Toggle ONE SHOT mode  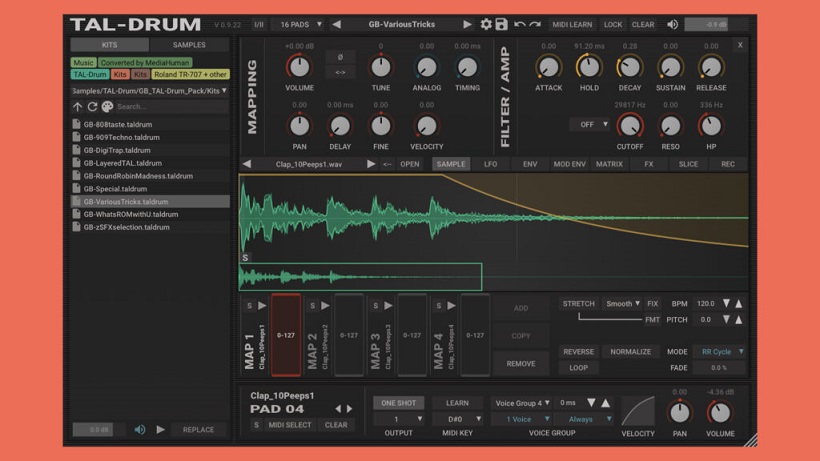398,403
